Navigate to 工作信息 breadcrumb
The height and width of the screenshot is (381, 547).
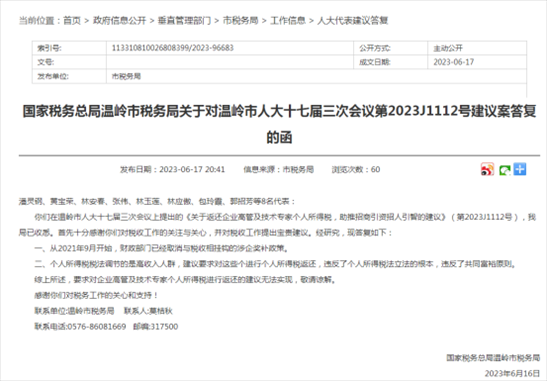coord(288,21)
